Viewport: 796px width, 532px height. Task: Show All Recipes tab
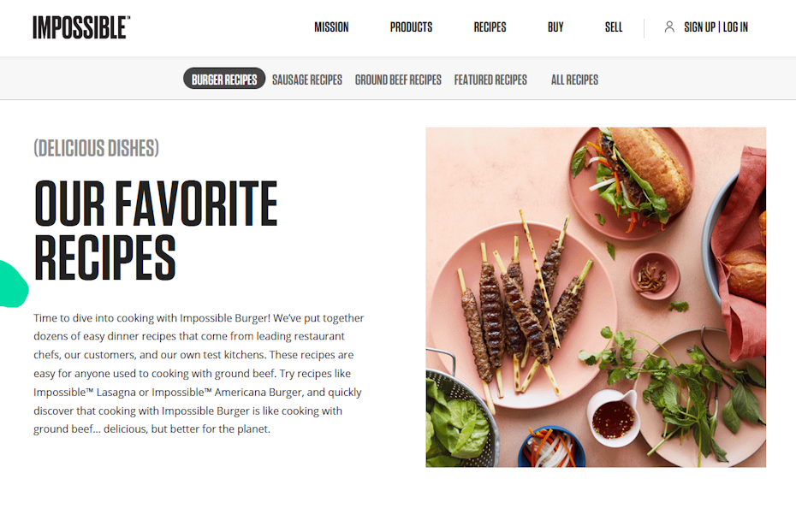574,80
